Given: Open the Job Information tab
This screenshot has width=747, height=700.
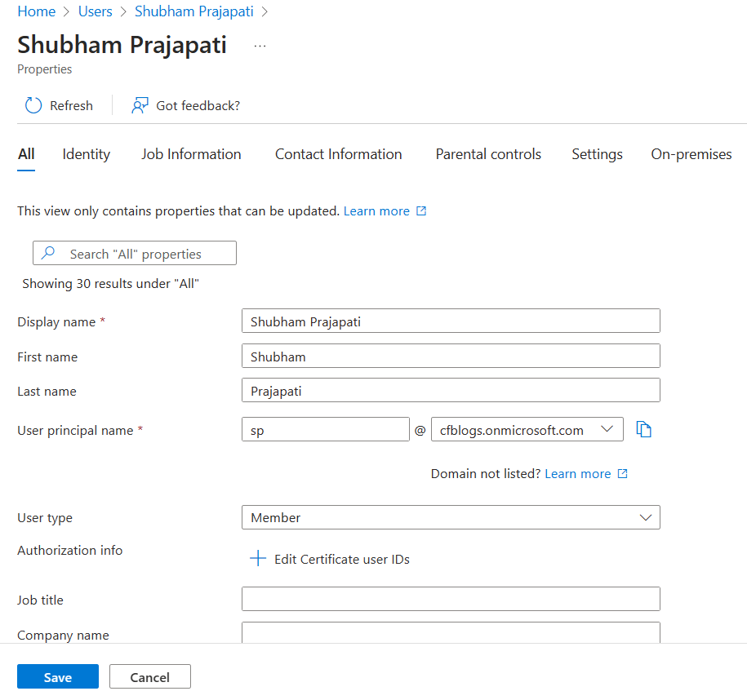Looking at the screenshot, I should [x=191, y=154].
